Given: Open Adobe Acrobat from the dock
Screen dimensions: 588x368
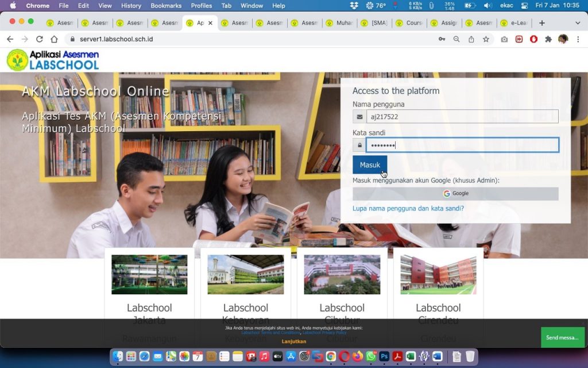Looking at the screenshot, I should pos(397,356).
